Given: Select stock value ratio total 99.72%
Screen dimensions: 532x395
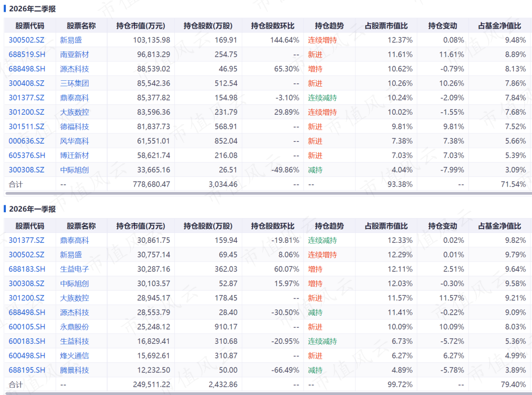Looking at the screenshot, I should tap(400, 385).
